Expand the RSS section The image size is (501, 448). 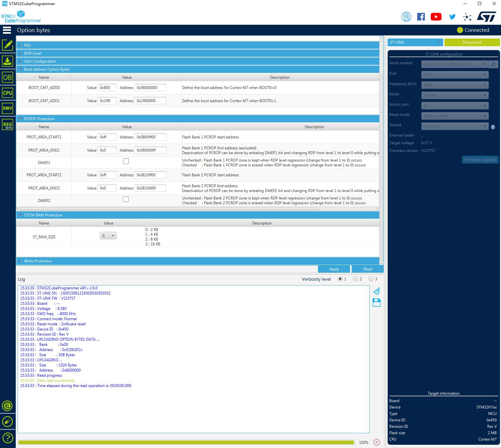[x=198, y=45]
